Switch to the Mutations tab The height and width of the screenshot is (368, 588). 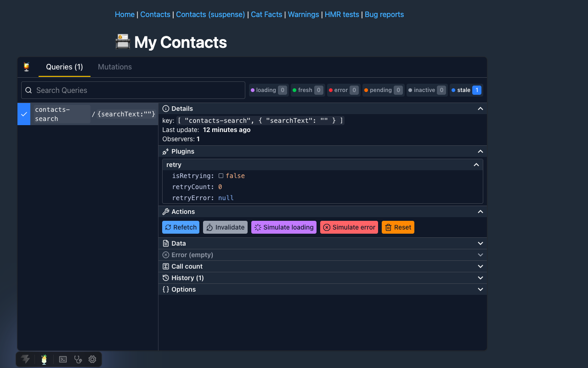pos(115,67)
